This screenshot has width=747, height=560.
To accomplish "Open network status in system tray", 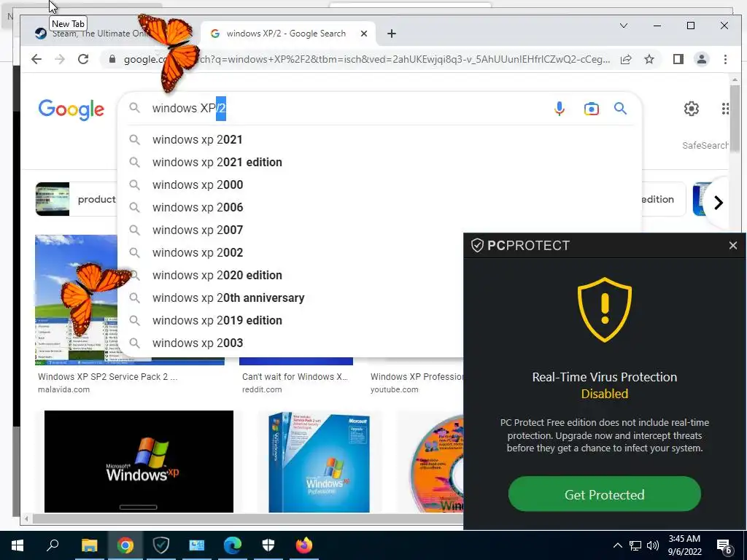I will coord(635,545).
